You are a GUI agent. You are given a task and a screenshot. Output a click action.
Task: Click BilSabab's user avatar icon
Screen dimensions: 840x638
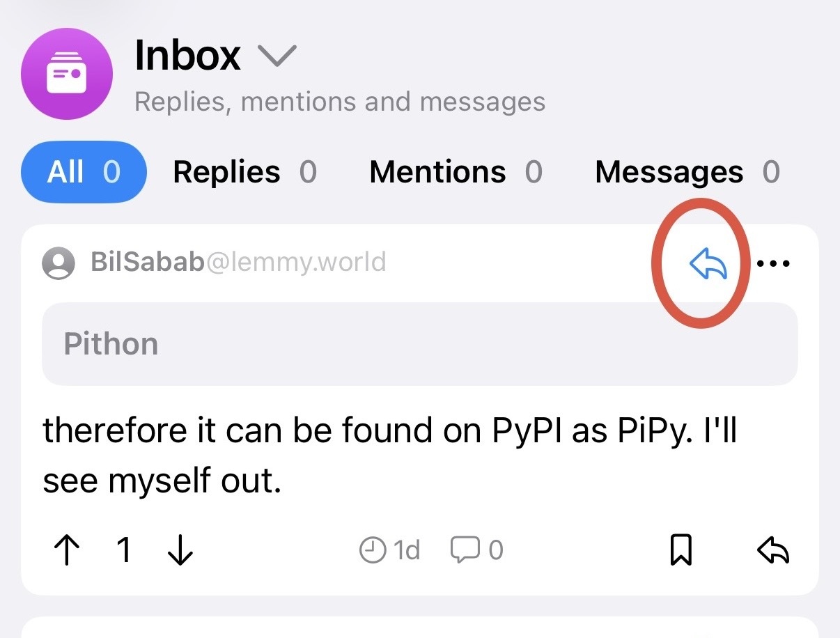(x=59, y=263)
